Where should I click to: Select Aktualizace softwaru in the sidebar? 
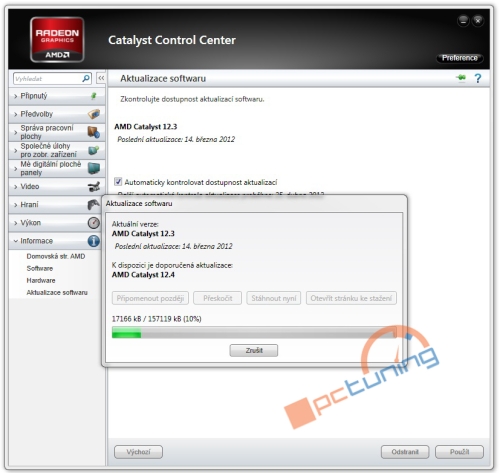[x=57, y=292]
